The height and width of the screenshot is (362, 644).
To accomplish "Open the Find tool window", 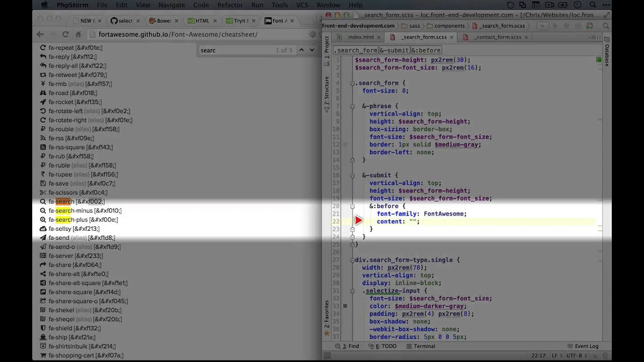I will point(347,346).
